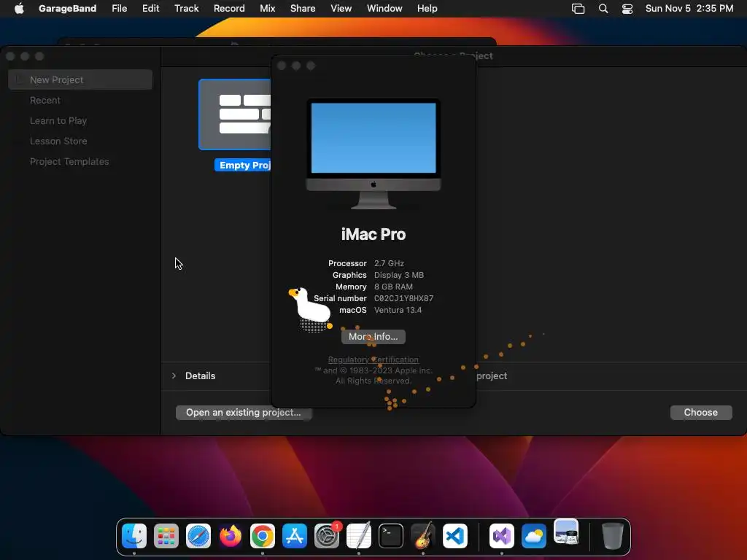The image size is (747, 560).
Task: Open the Record menu
Action: (x=229, y=8)
